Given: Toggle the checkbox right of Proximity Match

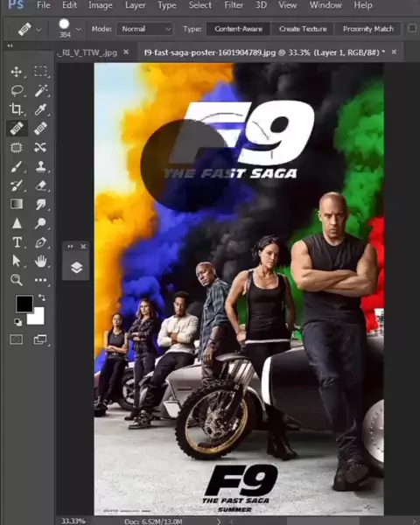Looking at the screenshot, I should tap(412, 29).
